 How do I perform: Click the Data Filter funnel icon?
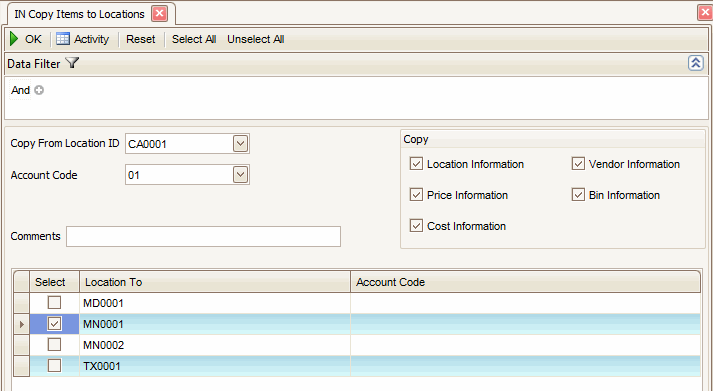click(72, 63)
